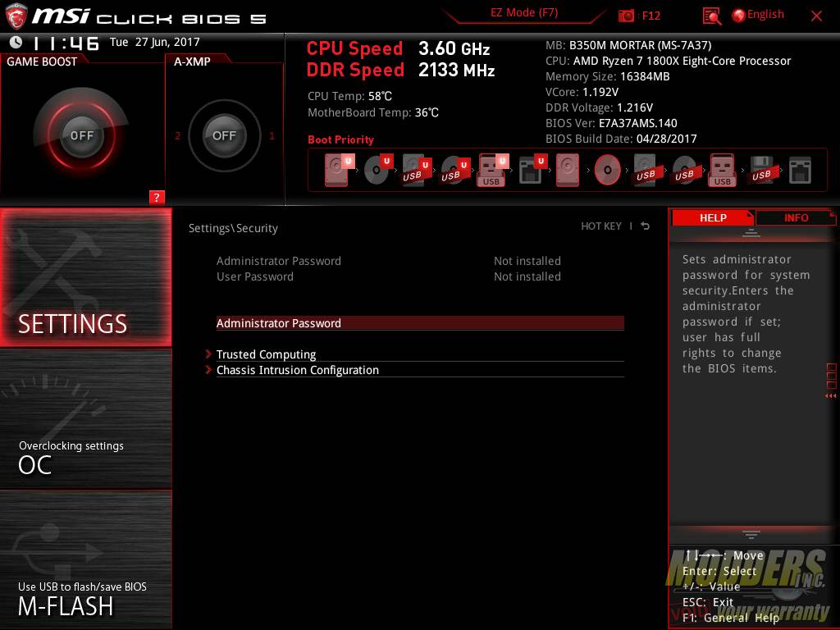Toggle the GAME BOOST knob
The height and width of the screenshot is (630, 840).
81,135
